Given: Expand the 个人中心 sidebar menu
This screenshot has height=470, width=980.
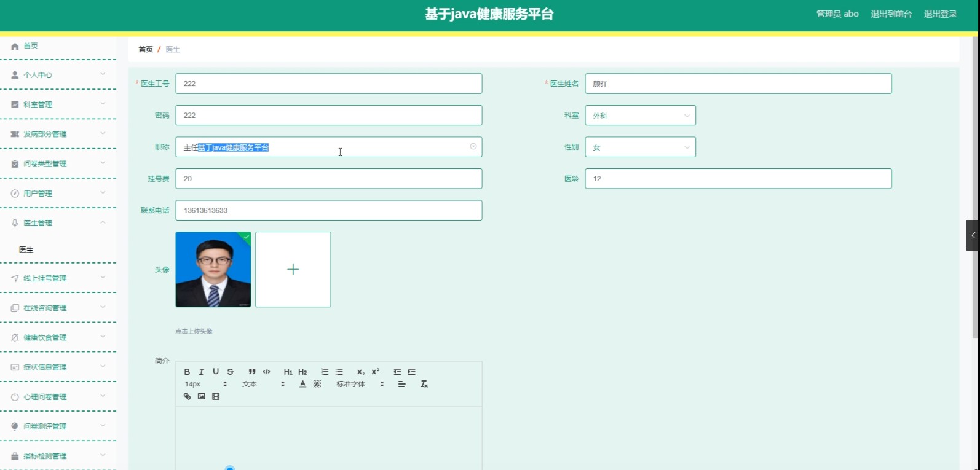Looking at the screenshot, I should (x=58, y=74).
